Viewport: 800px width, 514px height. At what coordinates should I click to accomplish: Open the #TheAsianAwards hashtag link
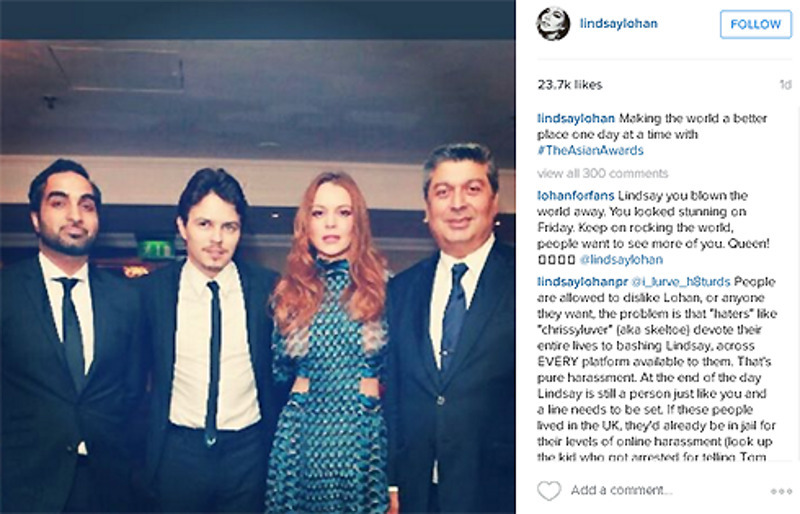pyautogui.click(x=590, y=151)
